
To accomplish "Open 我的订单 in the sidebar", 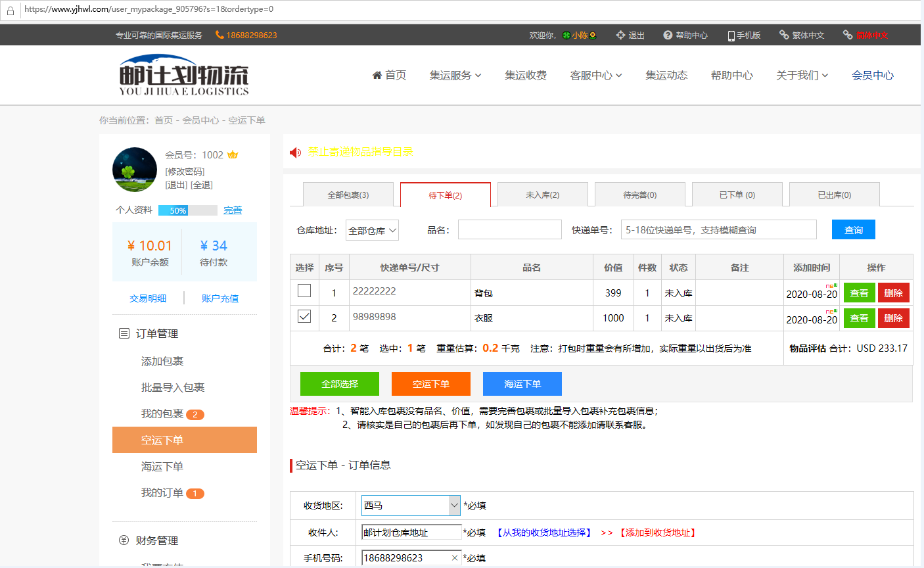I will click(162, 492).
